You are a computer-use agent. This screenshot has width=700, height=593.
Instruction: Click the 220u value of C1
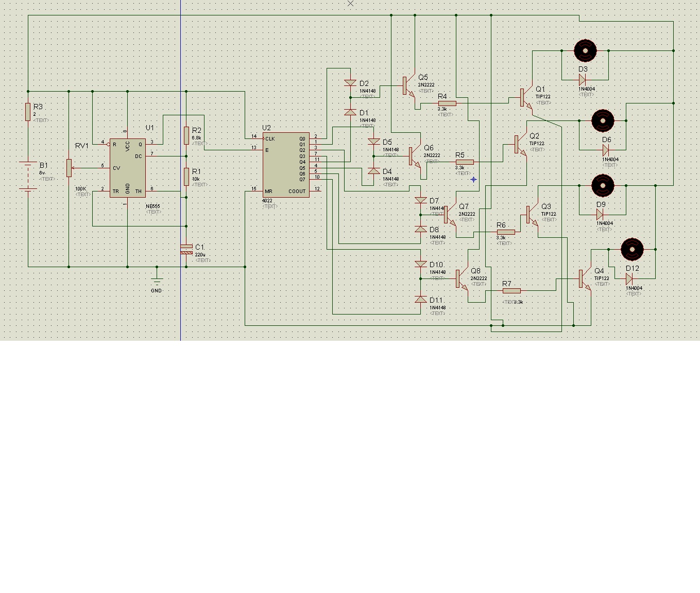(200, 255)
